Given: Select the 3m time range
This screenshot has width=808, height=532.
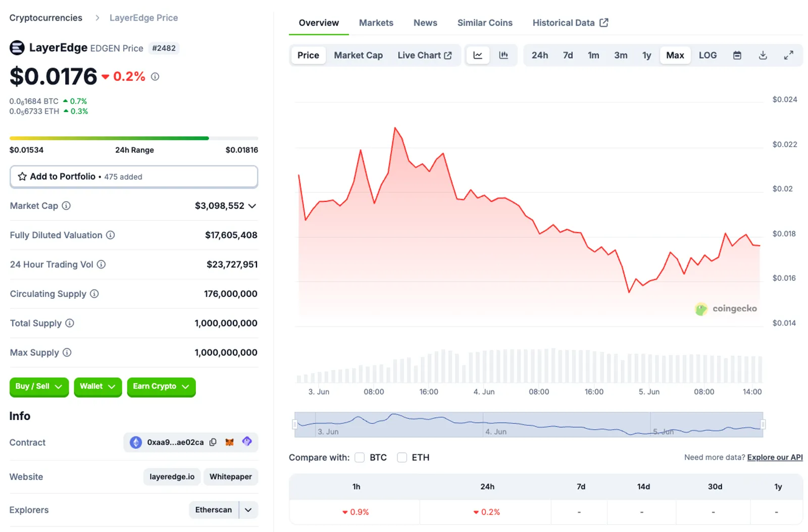Looking at the screenshot, I should tap(621, 56).
